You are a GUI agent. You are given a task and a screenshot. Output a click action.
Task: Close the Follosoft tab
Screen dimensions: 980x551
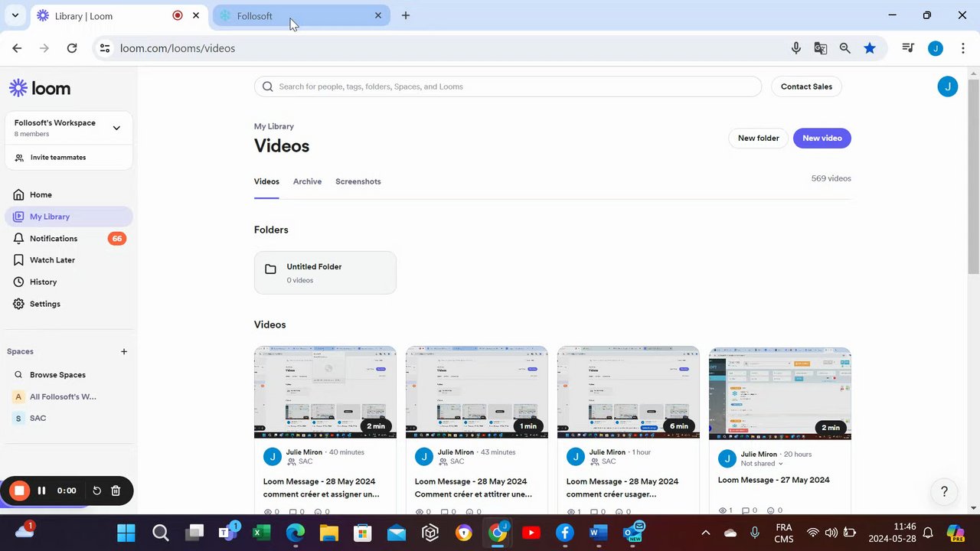point(378,15)
